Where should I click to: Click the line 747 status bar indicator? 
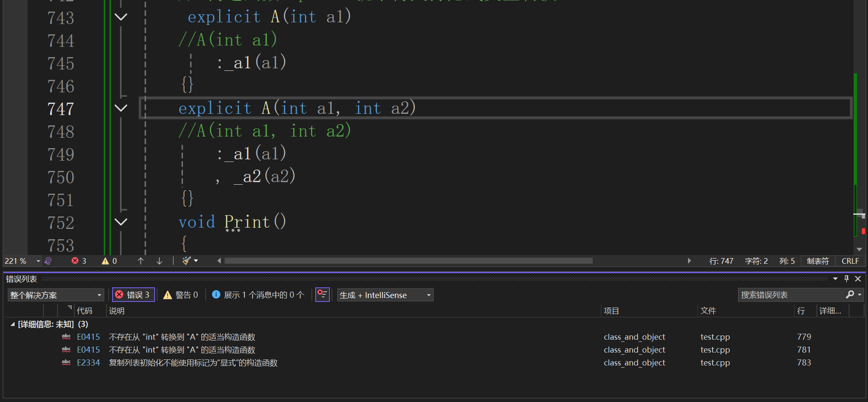coord(721,261)
